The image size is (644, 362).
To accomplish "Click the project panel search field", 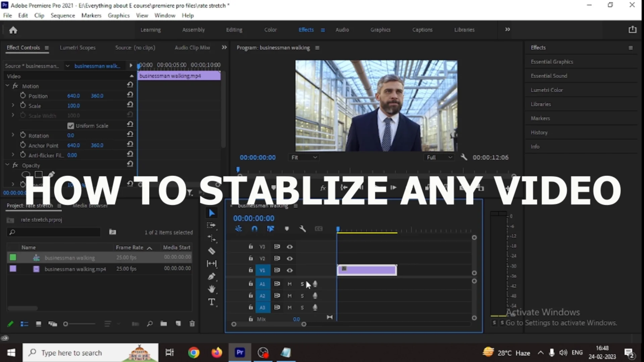I will coord(54,232).
